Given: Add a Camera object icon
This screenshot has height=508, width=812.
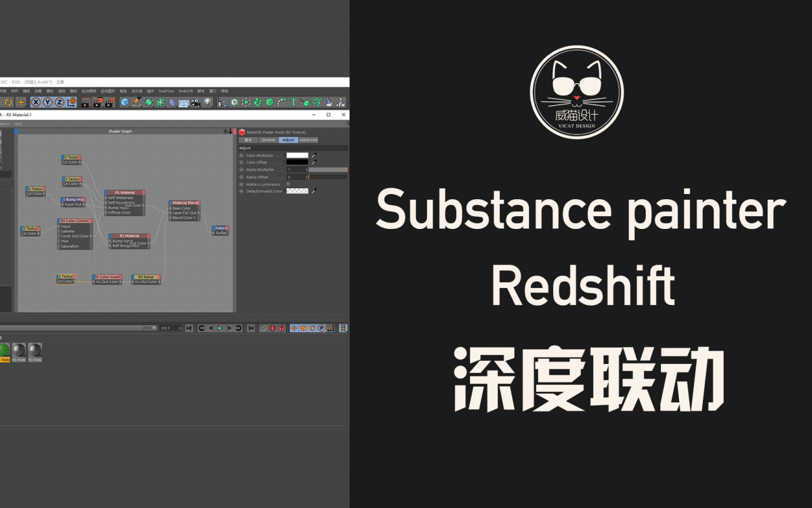Looking at the screenshot, I should [195, 102].
